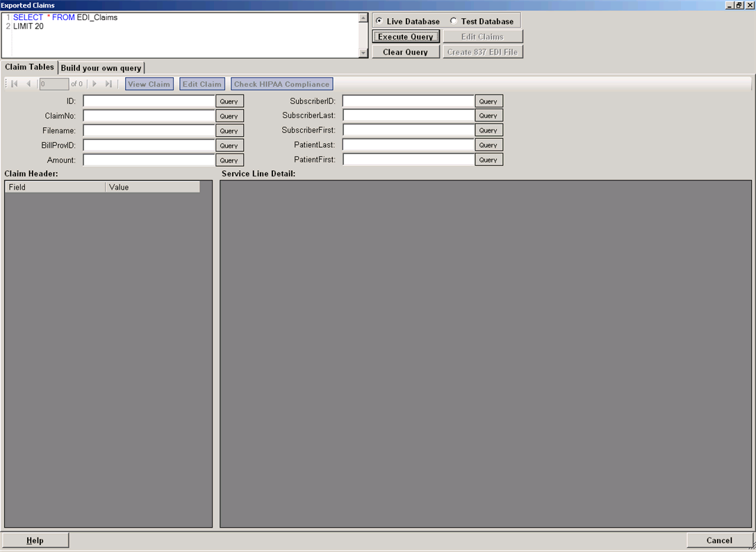Image resolution: width=756 pixels, height=552 pixels.
Task: Go to the previous claim record
Action: [27, 83]
